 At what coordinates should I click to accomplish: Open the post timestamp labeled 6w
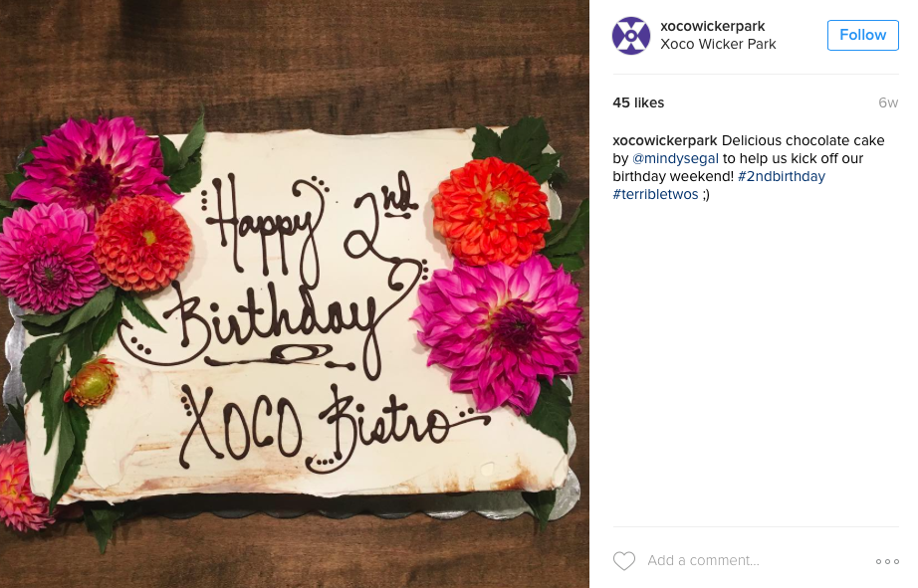[889, 101]
